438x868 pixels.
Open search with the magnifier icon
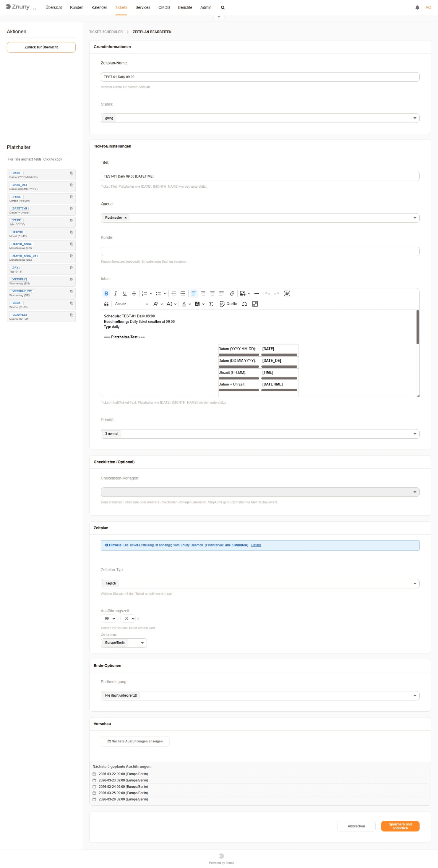(223, 7)
